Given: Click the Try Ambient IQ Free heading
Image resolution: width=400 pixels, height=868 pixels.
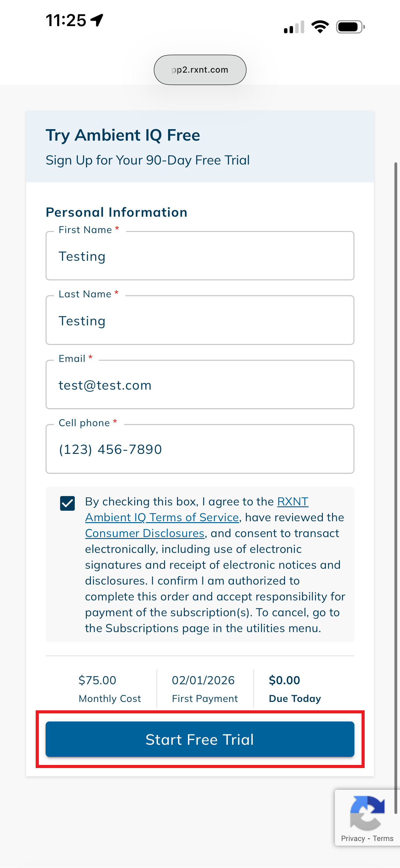Looking at the screenshot, I should (x=123, y=135).
